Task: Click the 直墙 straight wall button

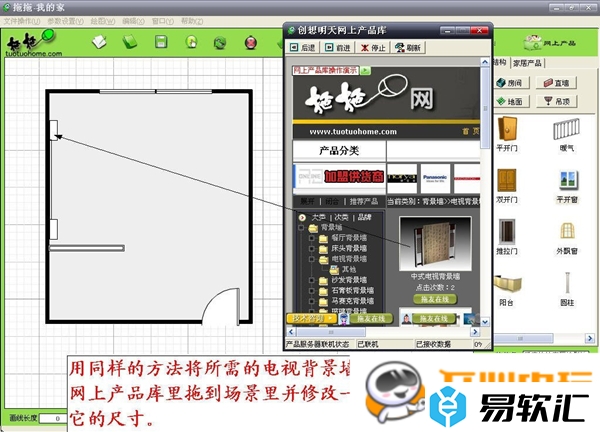Action: [x=556, y=83]
